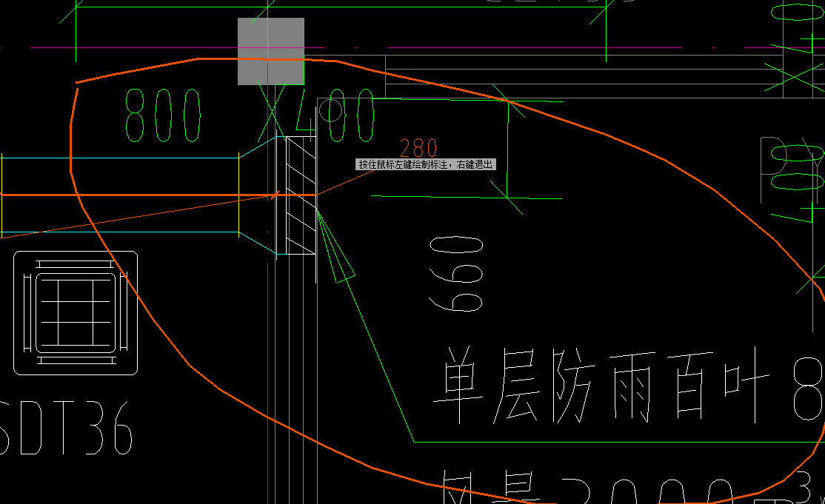Click the gray column square on the grid
825x504 pixels.
(271, 52)
